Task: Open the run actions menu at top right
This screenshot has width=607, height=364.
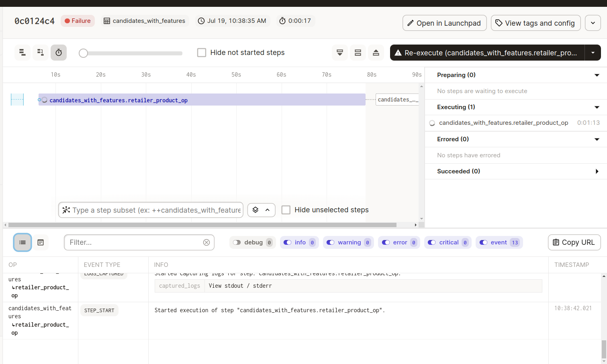Action: pos(593,23)
